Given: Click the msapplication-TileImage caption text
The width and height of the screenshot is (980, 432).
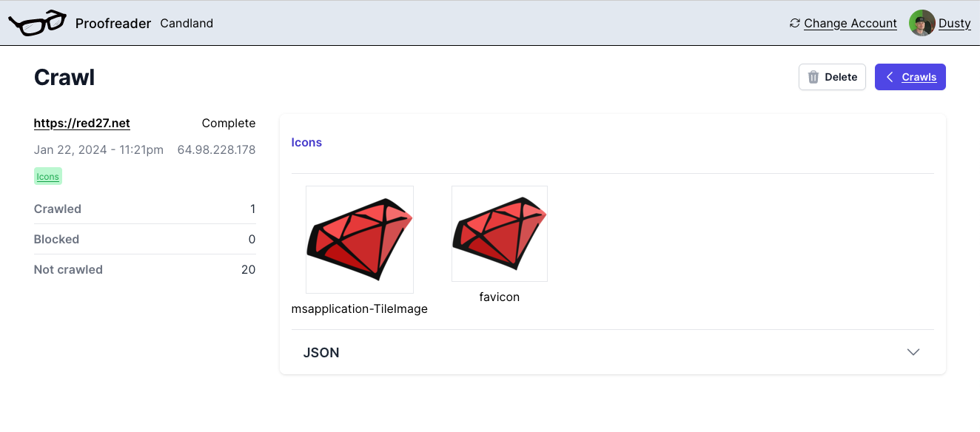Looking at the screenshot, I should click(x=360, y=309).
